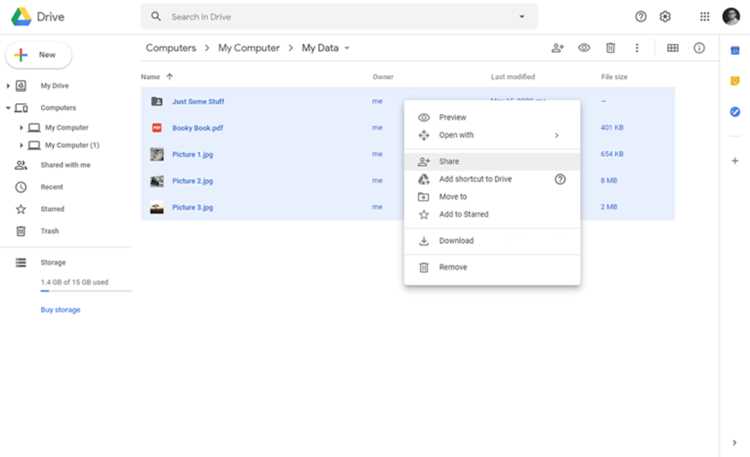This screenshot has width=750, height=457.
Task: Click the Just Some Stuff folder icon
Action: 157,101
